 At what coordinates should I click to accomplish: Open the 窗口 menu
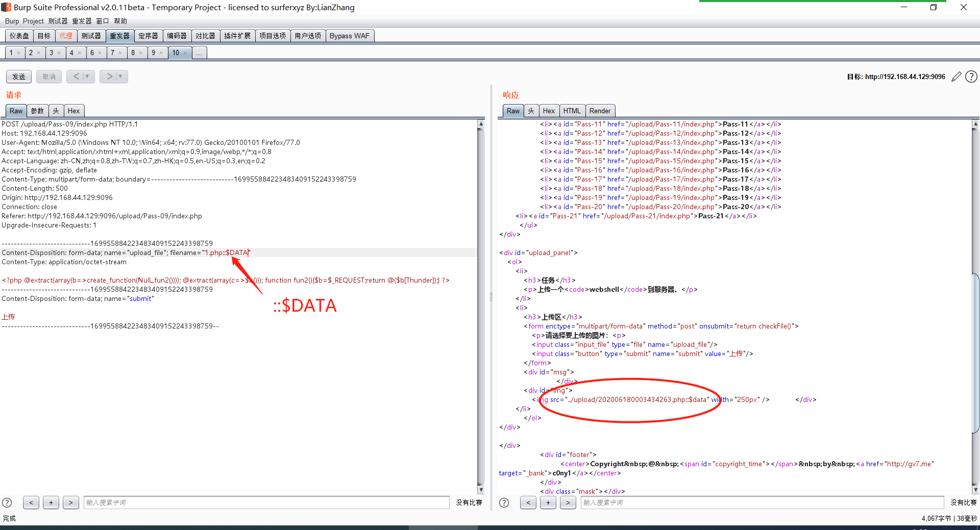(103, 21)
